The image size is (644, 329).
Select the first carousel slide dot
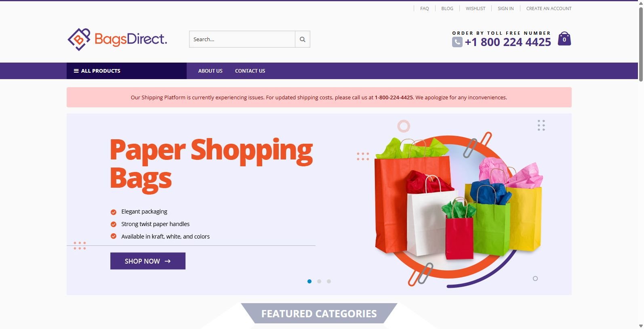click(x=309, y=281)
